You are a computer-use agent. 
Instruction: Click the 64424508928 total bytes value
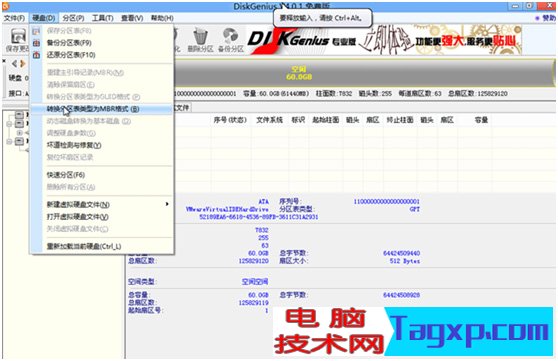(401, 295)
